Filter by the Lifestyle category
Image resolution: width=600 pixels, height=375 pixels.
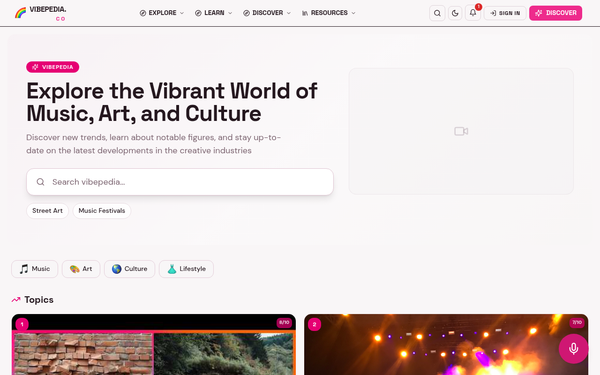[186, 269]
